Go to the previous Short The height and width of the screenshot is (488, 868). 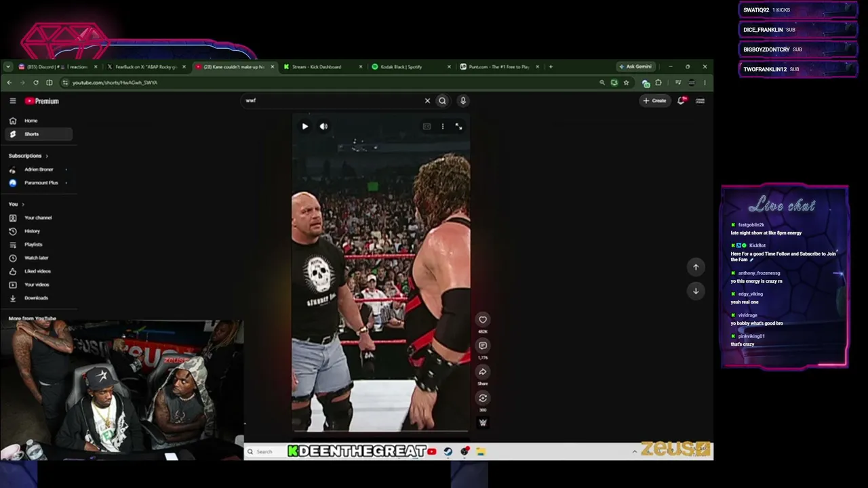[696, 267]
